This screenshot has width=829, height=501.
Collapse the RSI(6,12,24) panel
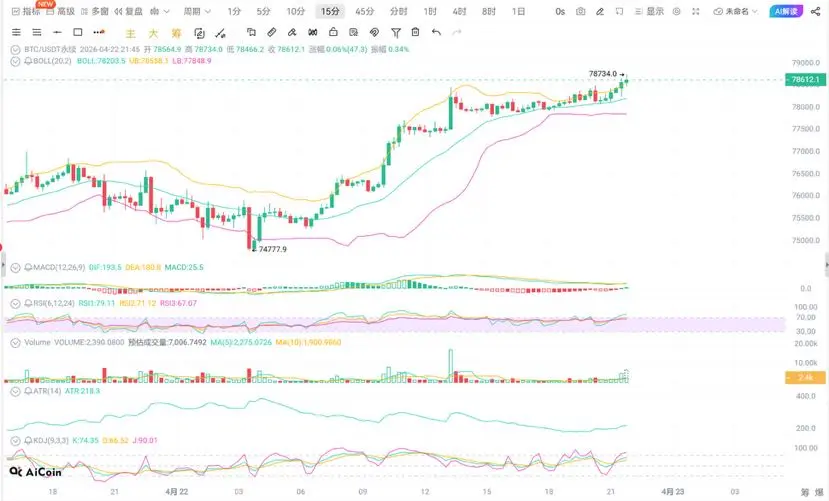[x=15, y=303]
